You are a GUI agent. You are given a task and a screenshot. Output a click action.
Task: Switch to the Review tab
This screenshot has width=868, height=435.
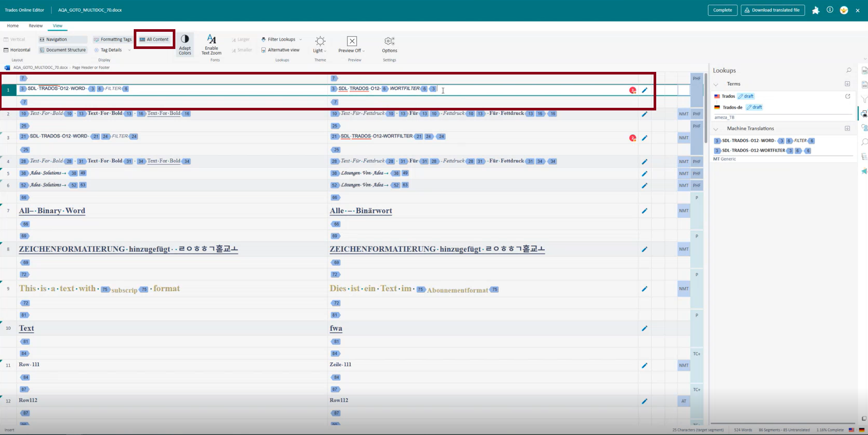(x=35, y=26)
